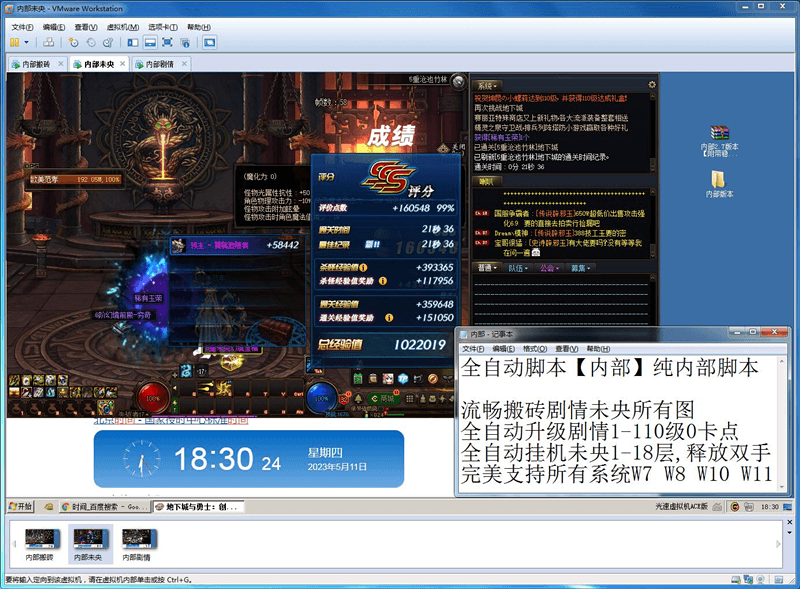Open the 内部版本 folder desktop icon

coord(719,184)
